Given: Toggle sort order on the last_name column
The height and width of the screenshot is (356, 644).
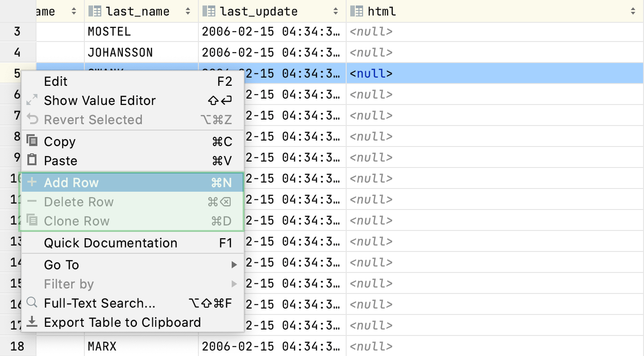Looking at the screenshot, I should 188,11.
